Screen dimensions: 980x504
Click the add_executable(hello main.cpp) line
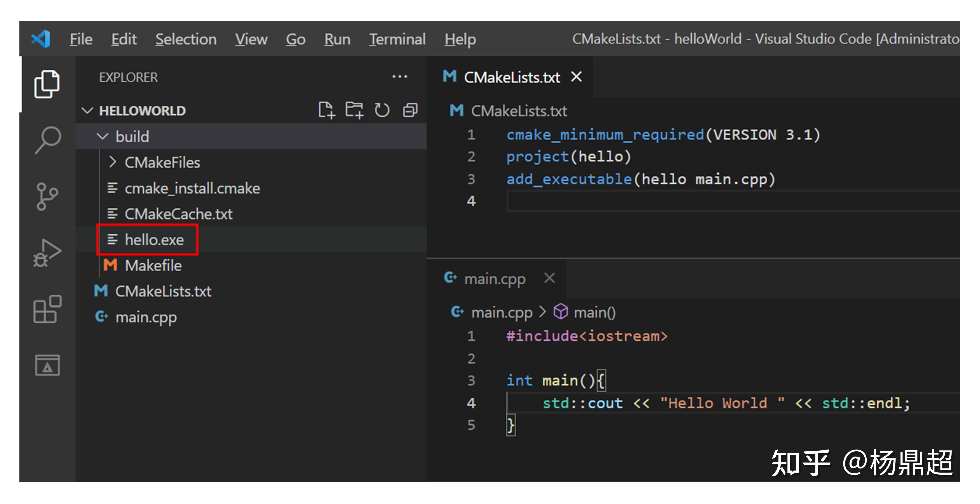coord(641,179)
